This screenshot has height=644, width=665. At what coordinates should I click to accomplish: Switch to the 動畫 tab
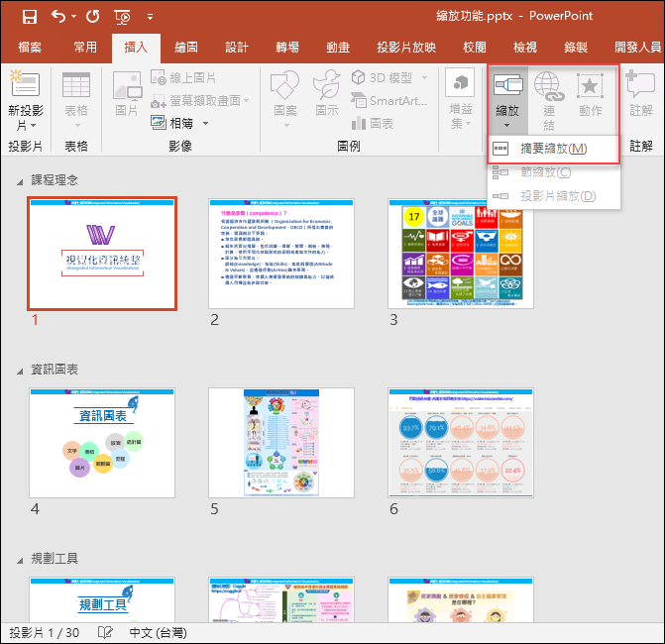click(338, 47)
